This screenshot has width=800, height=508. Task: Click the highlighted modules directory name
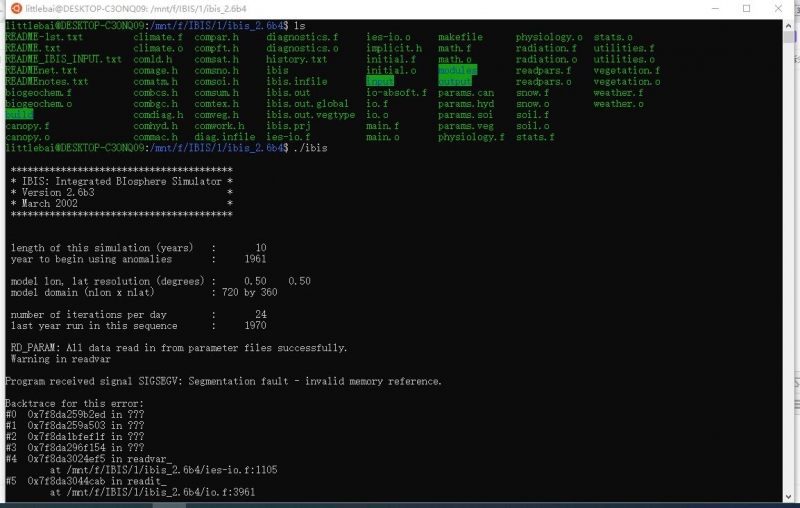click(x=457, y=71)
